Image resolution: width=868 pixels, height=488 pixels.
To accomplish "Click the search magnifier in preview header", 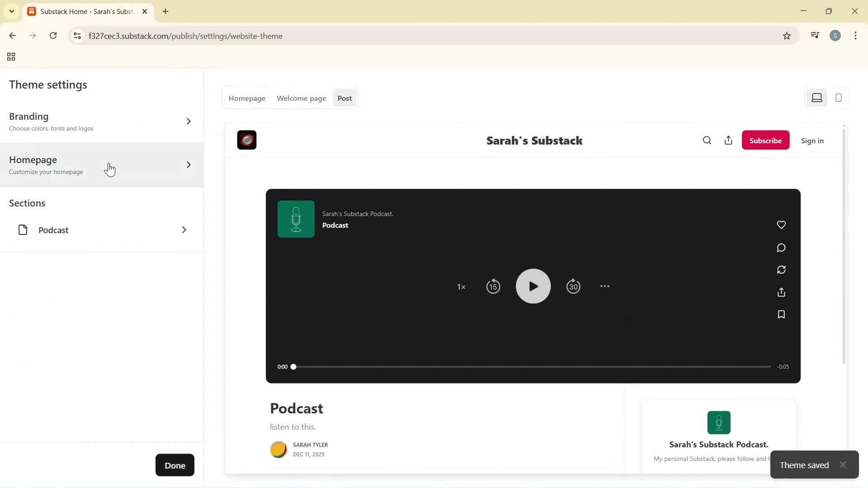I will pos(707,141).
